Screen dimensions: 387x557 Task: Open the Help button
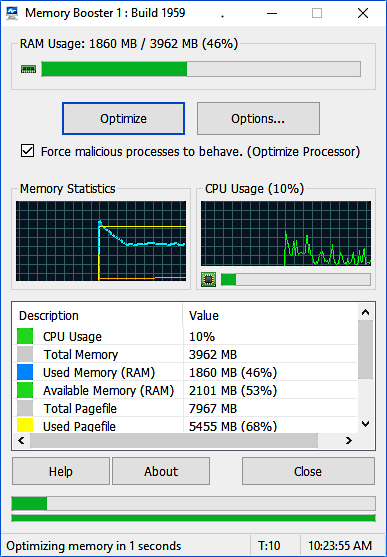61,471
